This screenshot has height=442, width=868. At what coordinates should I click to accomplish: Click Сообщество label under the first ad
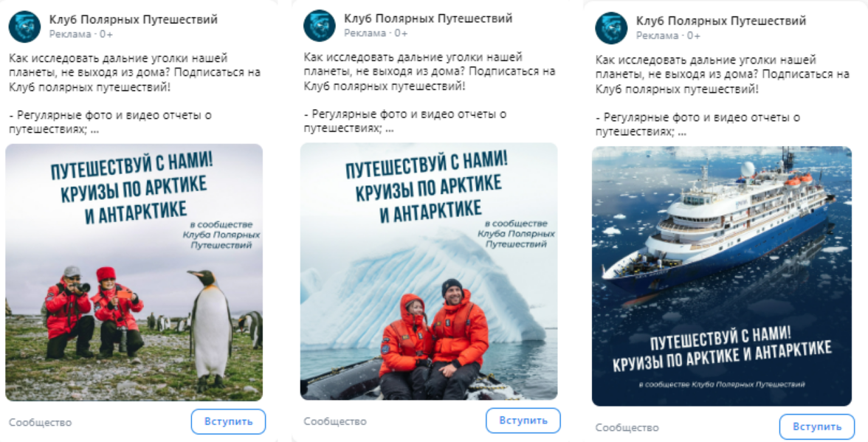(x=41, y=423)
